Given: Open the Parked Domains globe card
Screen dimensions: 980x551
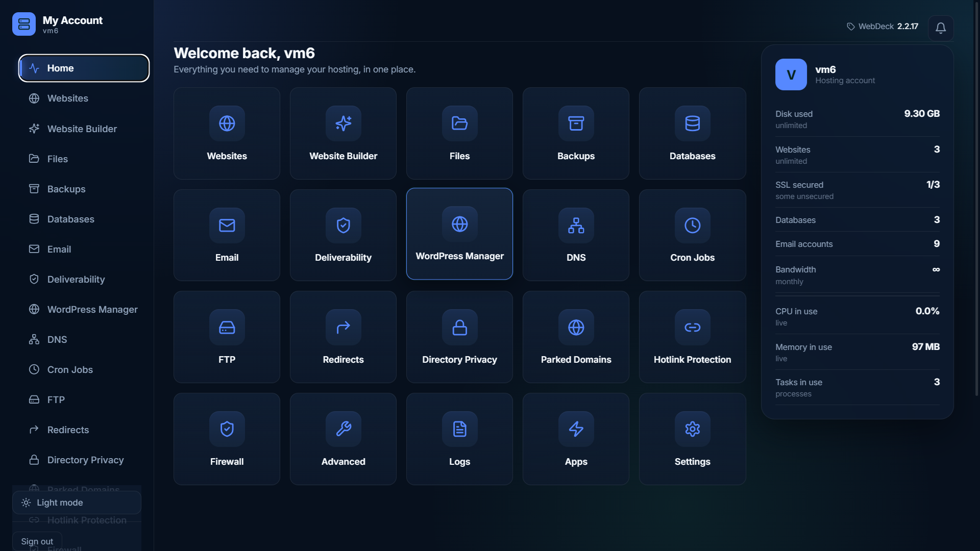Looking at the screenshot, I should pos(576,337).
